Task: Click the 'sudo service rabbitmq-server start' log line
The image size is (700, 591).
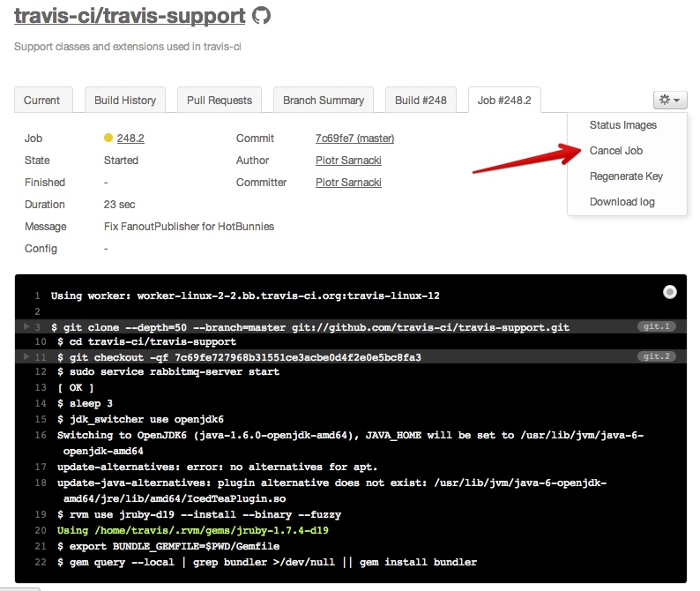Action: tap(168, 371)
